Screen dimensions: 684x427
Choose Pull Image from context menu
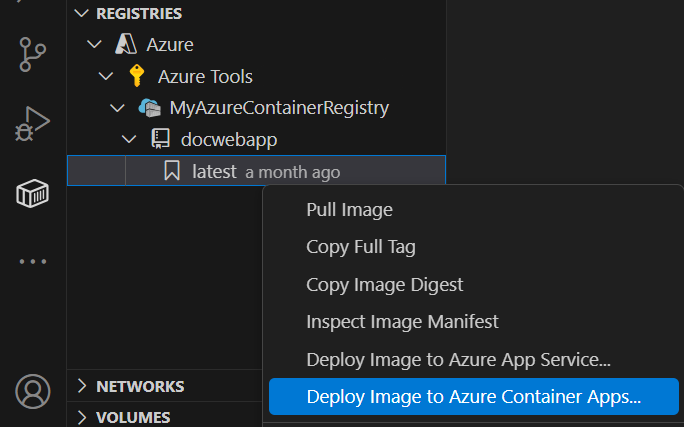[x=349, y=210]
